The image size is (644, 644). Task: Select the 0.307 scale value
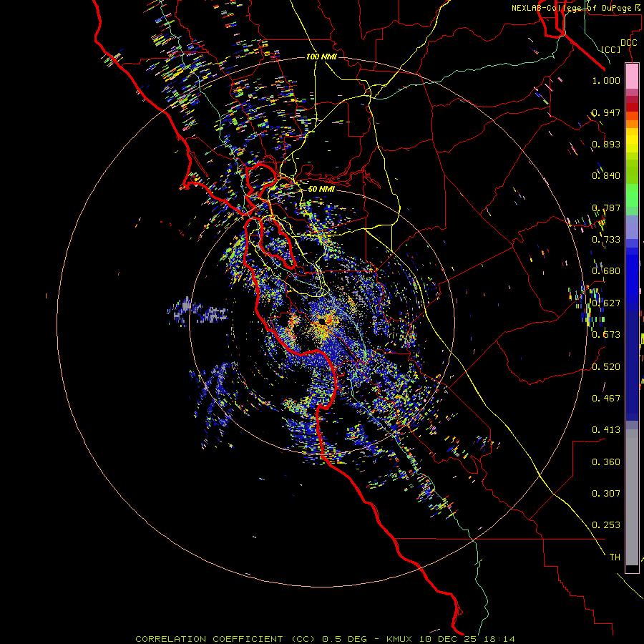(x=606, y=493)
